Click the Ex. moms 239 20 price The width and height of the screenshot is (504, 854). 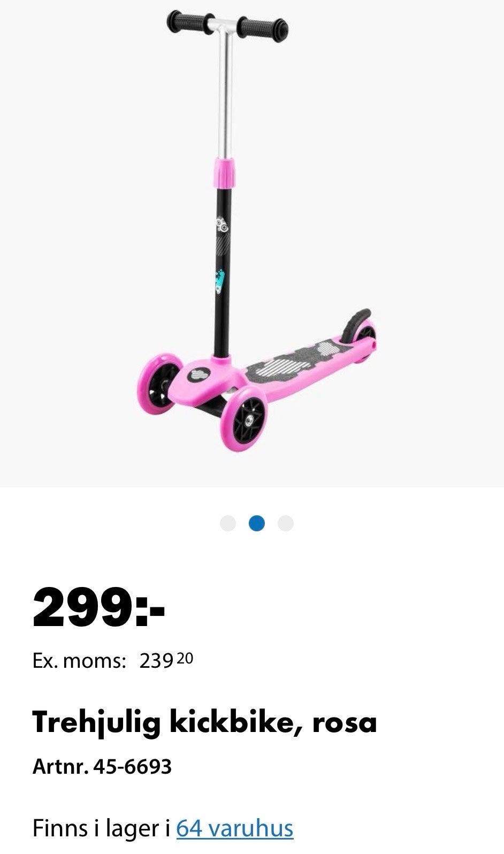pyautogui.click(x=113, y=661)
